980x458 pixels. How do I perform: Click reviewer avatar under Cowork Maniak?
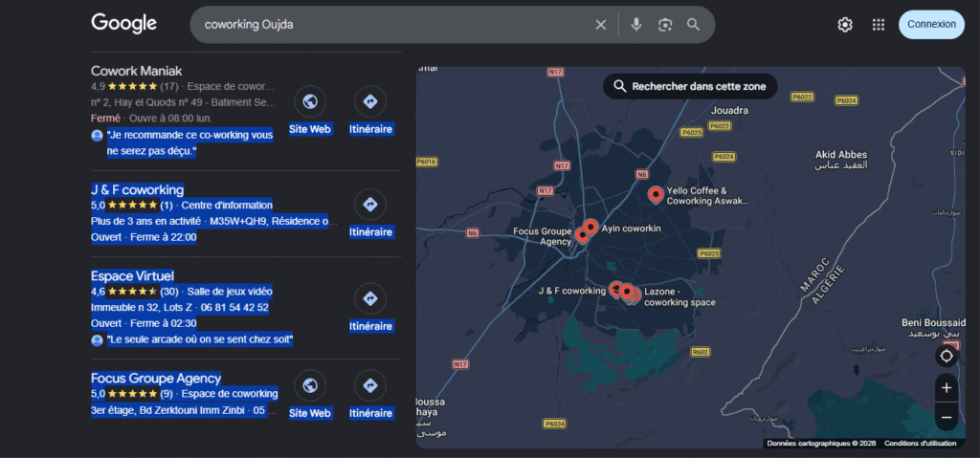point(97,136)
